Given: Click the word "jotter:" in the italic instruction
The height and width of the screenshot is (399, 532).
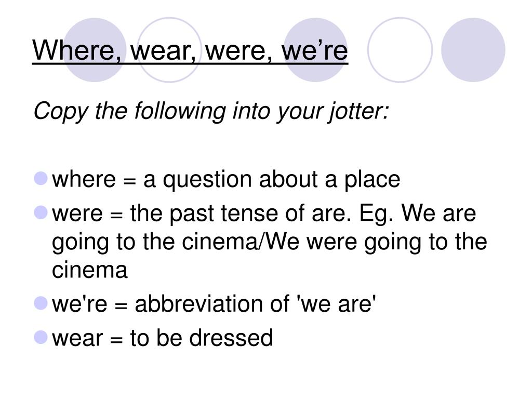Looking at the screenshot, I should [358, 111].
